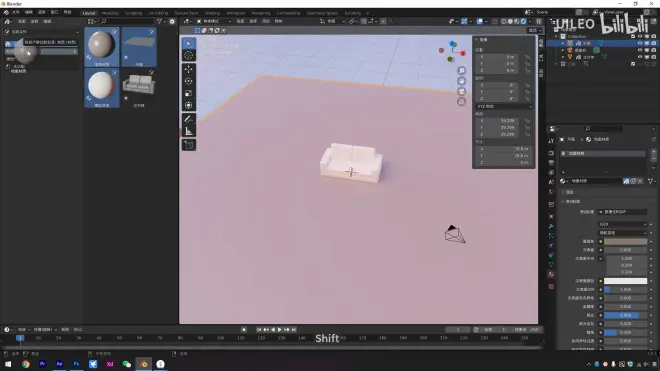Launch Blender from the Windows taskbar
Screen dimensions: 660x371
point(144,364)
